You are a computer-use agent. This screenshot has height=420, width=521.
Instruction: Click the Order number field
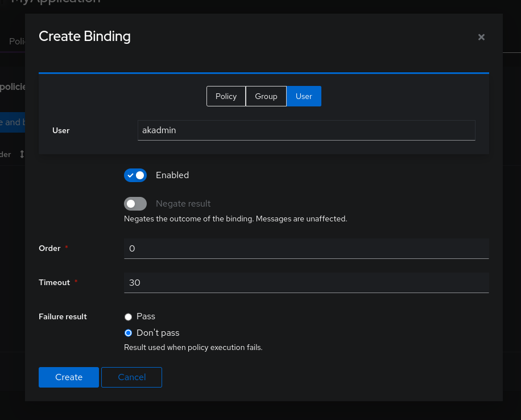coord(306,249)
